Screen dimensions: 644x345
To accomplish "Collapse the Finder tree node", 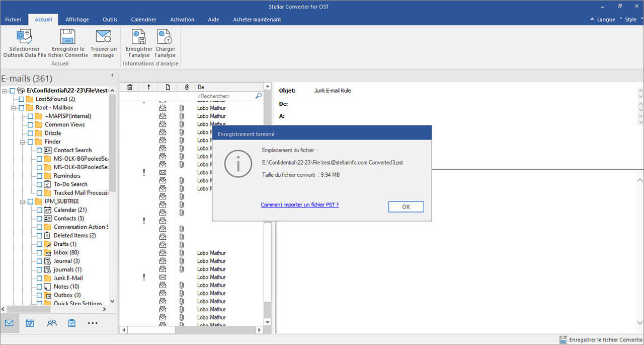I will tap(23, 142).
